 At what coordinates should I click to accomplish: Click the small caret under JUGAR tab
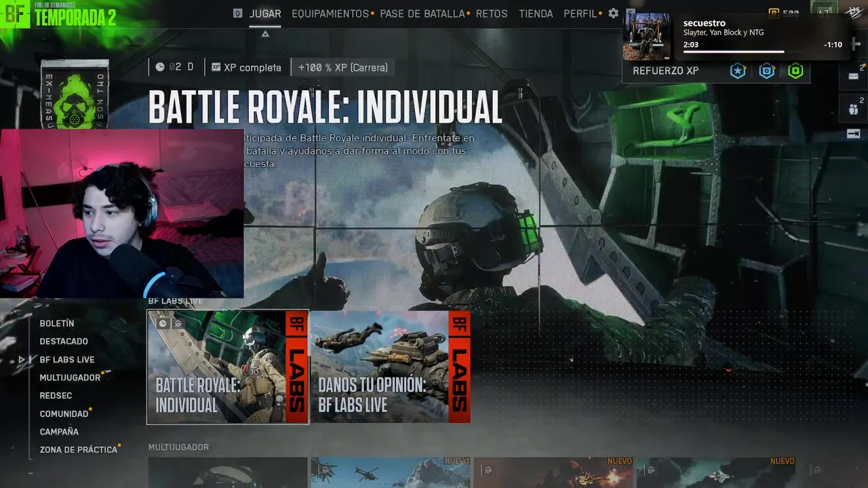265,34
